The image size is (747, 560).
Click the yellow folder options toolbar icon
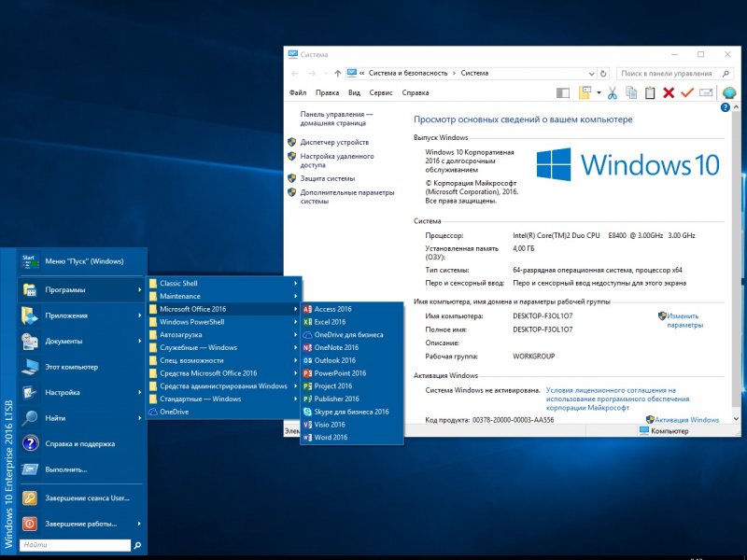(585, 92)
